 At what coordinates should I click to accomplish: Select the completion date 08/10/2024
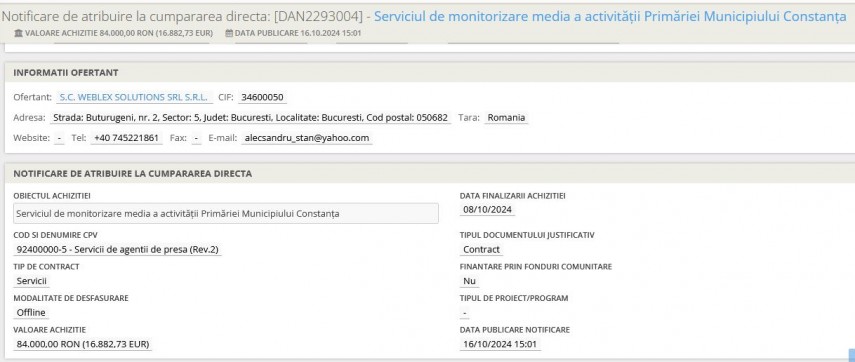[487, 210]
